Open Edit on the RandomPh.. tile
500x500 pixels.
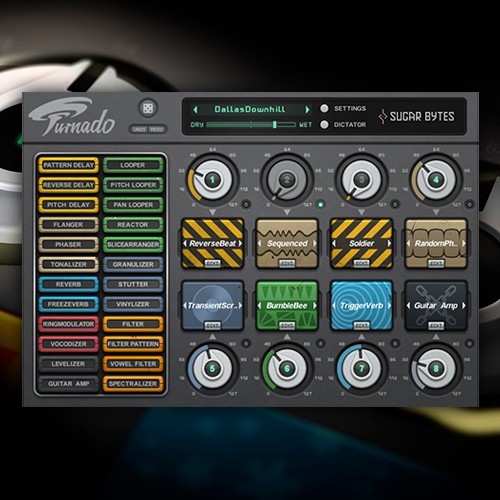[436, 264]
